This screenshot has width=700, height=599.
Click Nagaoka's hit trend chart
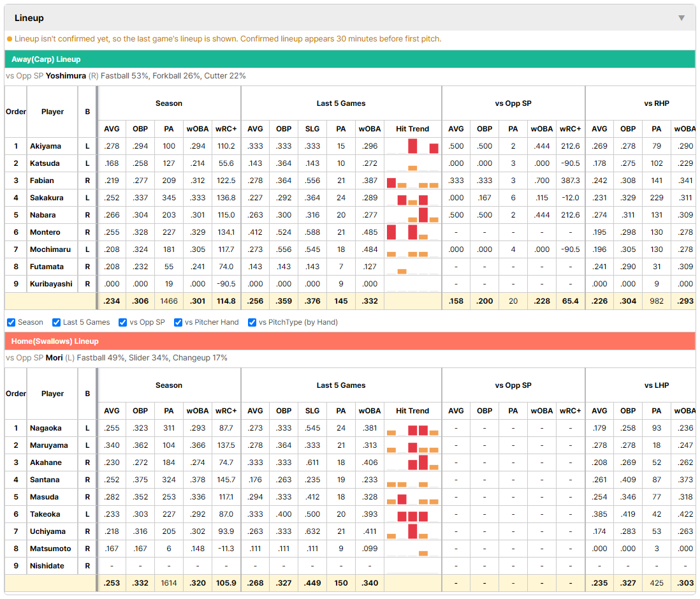tap(412, 428)
